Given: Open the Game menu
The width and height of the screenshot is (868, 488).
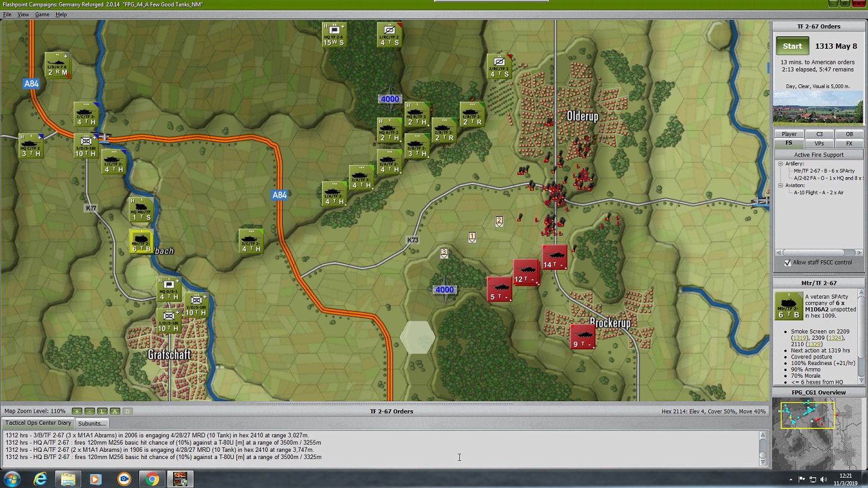Looking at the screenshot, I should 42,14.
